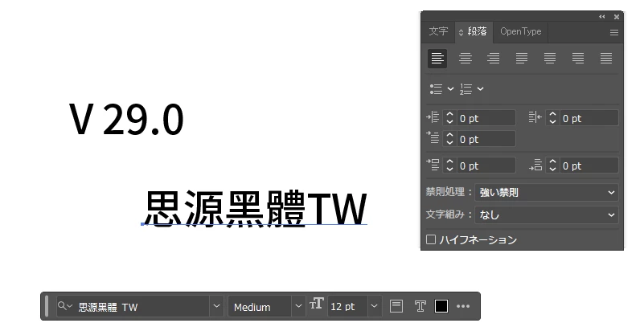Choose justify with last line centered
644x331 pixels.
550,58
